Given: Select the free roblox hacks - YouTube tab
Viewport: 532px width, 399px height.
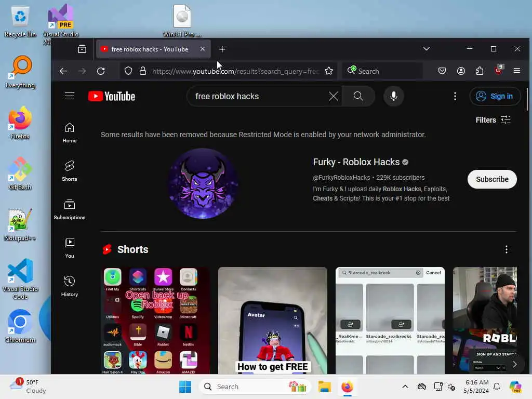Looking at the screenshot, I should pos(153,49).
